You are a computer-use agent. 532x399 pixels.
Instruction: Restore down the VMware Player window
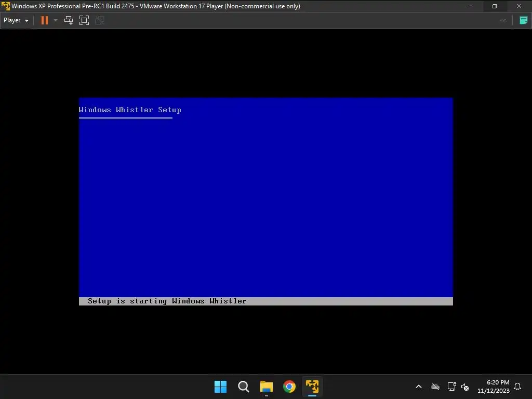tap(495, 6)
